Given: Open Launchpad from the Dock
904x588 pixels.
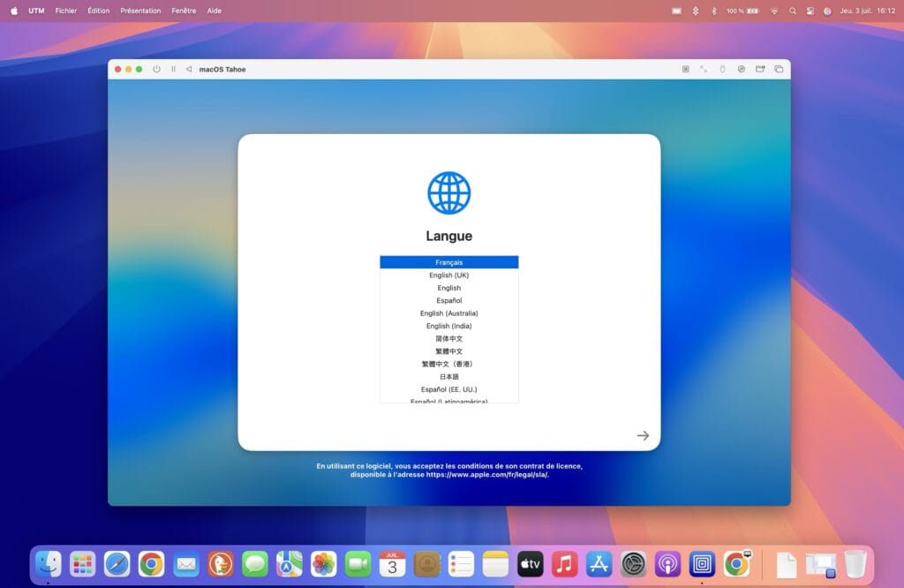Looking at the screenshot, I should [82, 564].
